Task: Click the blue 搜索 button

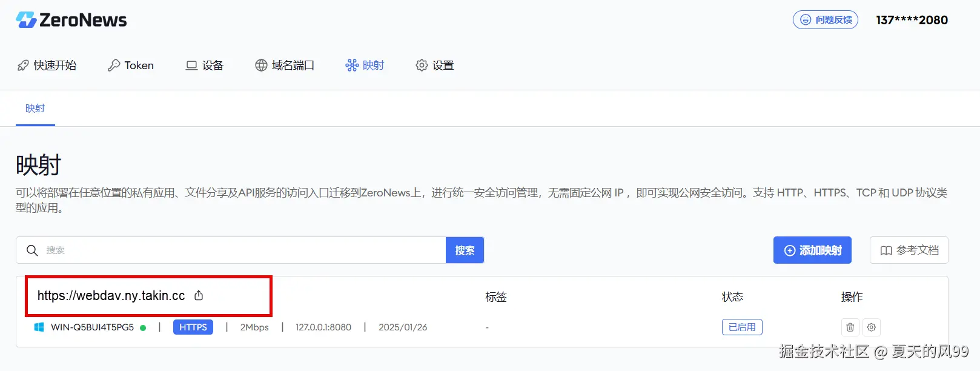Action: (x=465, y=250)
